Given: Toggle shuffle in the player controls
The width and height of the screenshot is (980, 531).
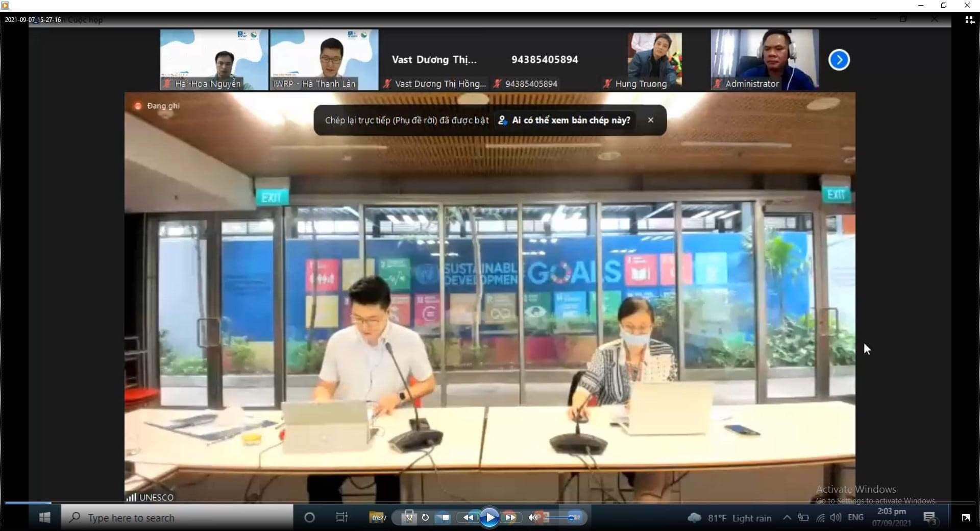Looking at the screenshot, I should click(409, 518).
